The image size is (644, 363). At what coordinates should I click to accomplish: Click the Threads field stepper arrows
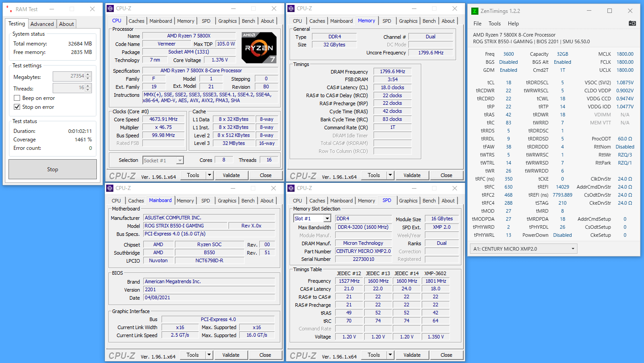coord(88,88)
